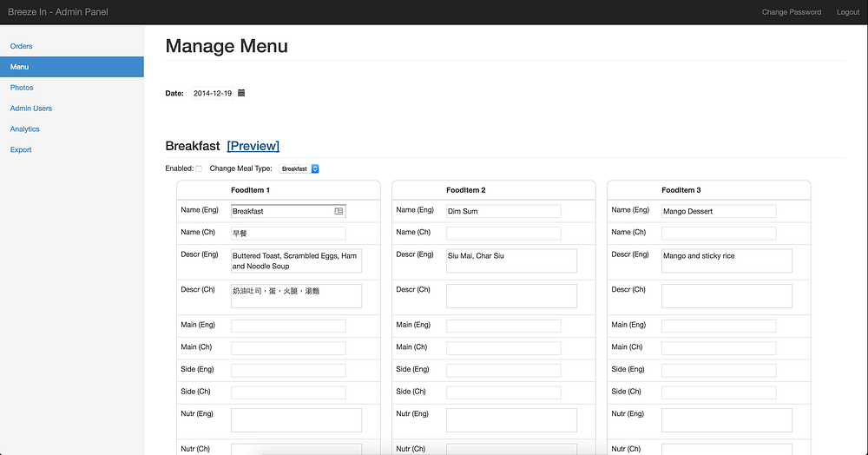
Task: Click FoodItem 1 Side (Ch) field
Action: pyautogui.click(x=288, y=392)
